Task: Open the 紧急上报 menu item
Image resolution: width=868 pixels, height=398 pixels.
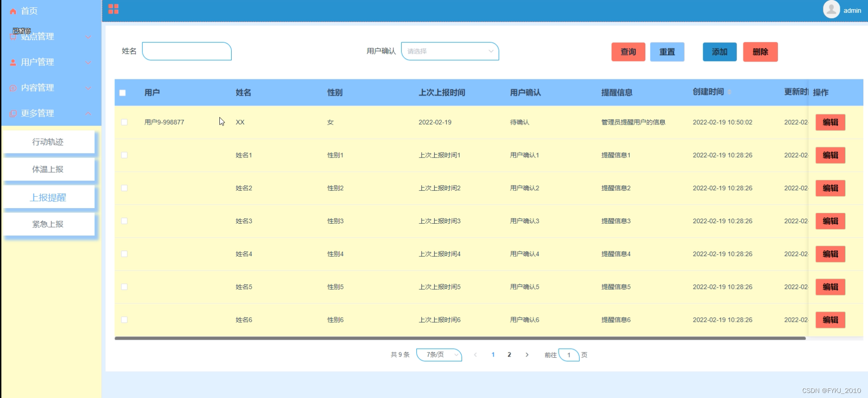Action: click(49, 224)
